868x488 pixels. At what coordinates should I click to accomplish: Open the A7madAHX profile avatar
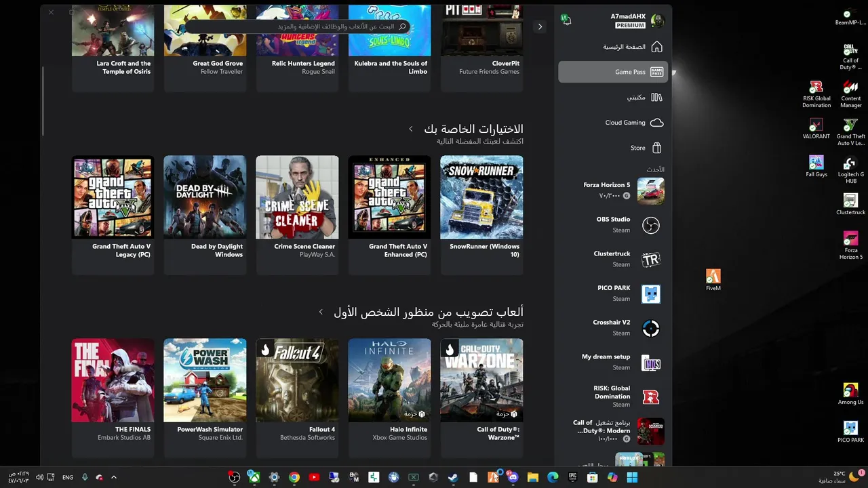point(657,20)
